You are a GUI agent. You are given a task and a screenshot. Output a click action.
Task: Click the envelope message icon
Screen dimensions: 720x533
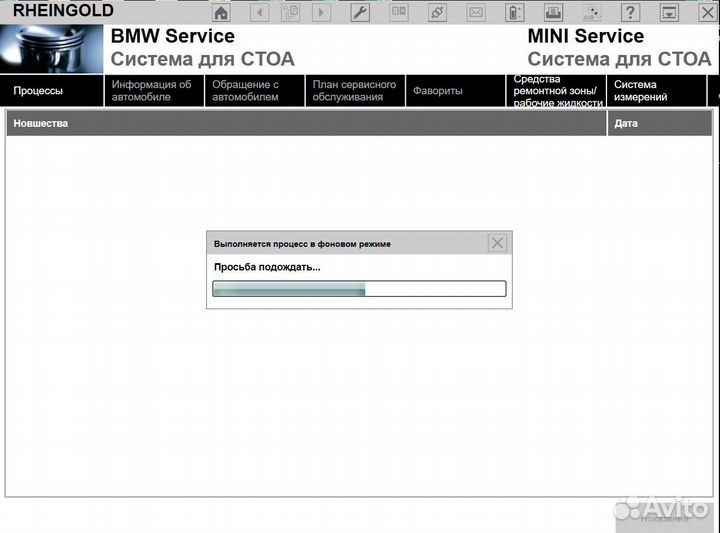(476, 12)
